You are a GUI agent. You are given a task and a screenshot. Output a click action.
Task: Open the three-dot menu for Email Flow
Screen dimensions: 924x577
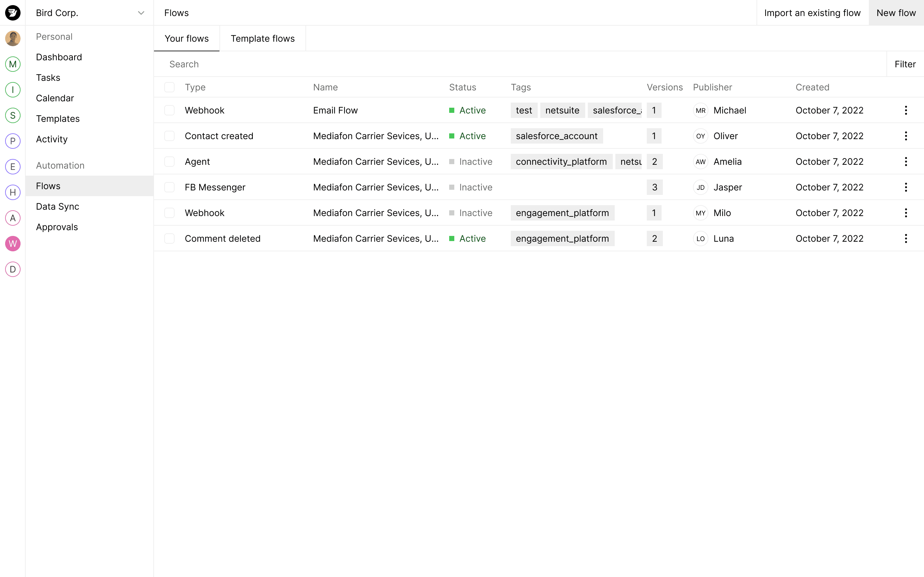906,110
